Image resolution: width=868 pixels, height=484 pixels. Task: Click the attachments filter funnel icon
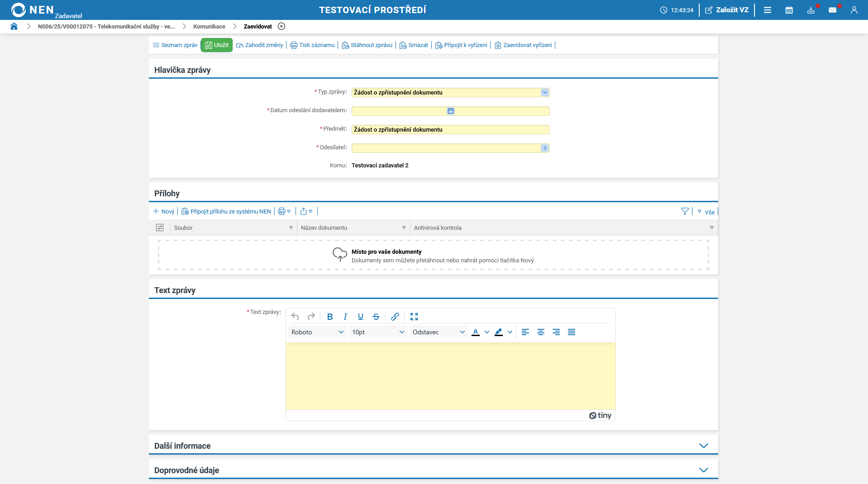[x=685, y=211]
